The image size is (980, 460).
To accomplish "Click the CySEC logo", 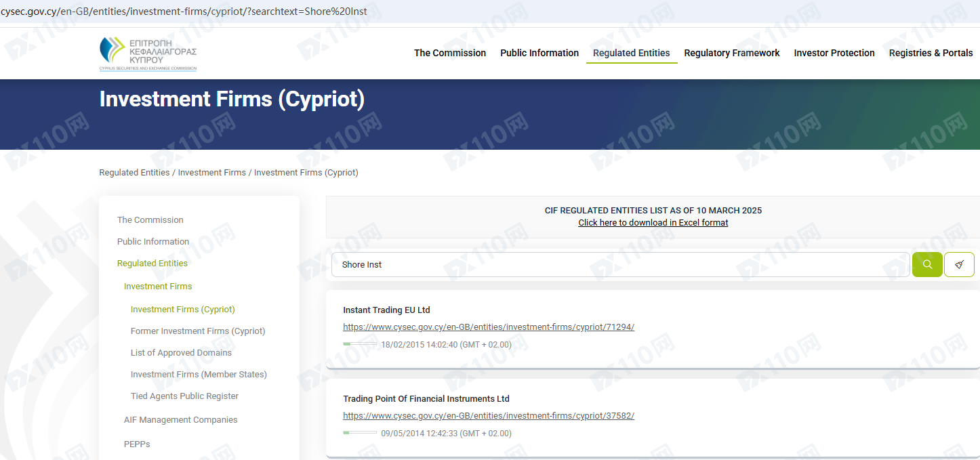I will coord(148,54).
